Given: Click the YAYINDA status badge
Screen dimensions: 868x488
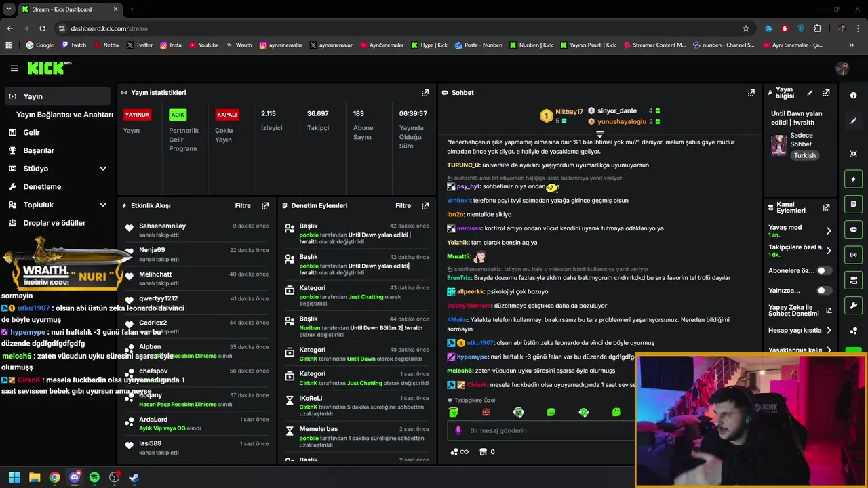Looking at the screenshot, I should point(137,115).
